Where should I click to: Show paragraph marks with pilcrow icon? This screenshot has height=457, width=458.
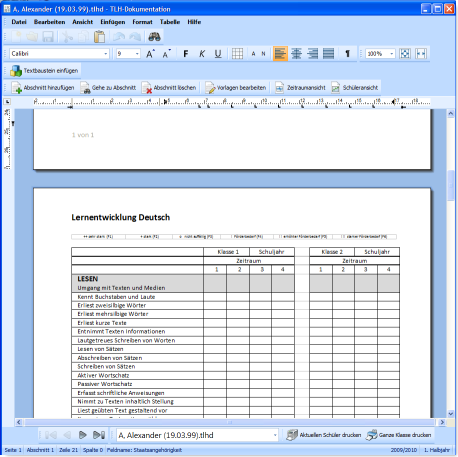click(x=347, y=54)
